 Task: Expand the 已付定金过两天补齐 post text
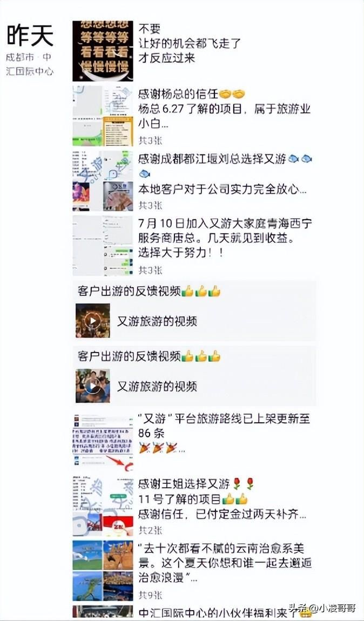tap(222, 515)
